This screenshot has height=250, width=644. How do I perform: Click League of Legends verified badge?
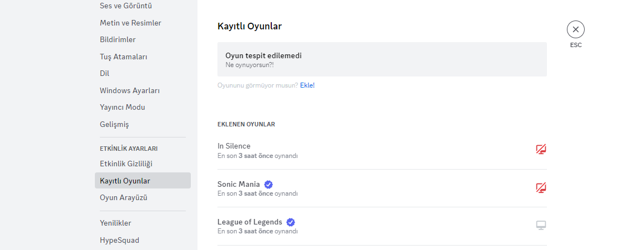tap(291, 222)
